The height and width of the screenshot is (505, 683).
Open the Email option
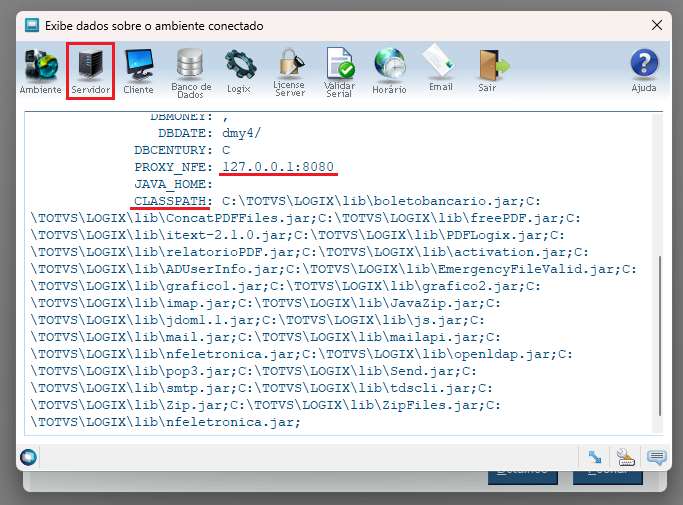pyautogui.click(x=440, y=68)
